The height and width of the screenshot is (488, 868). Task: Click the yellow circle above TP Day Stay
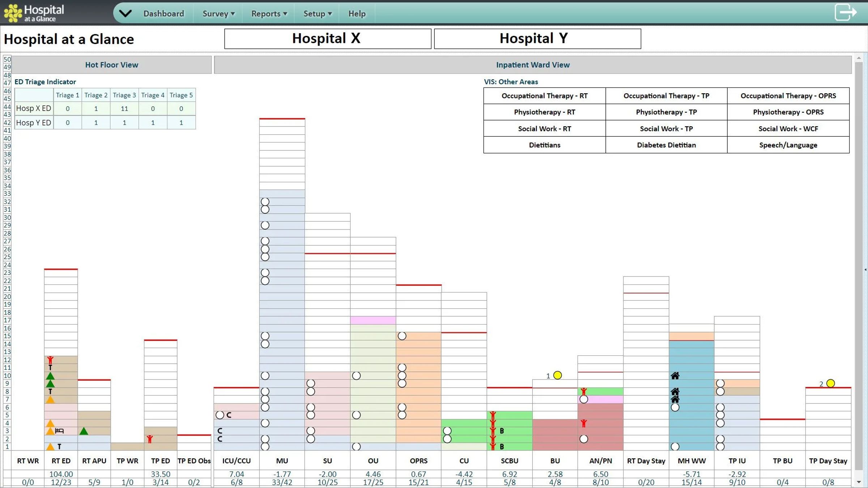831,383
